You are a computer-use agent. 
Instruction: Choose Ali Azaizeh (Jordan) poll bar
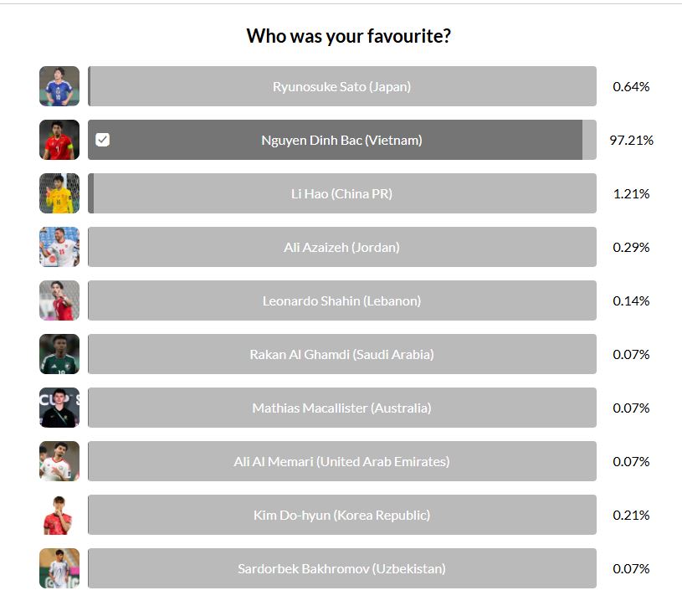pos(341,247)
